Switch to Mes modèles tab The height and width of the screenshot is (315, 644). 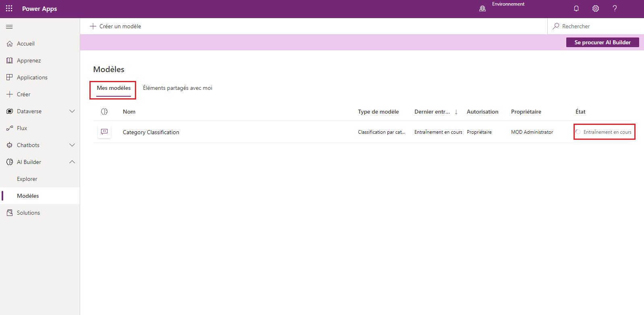[114, 88]
